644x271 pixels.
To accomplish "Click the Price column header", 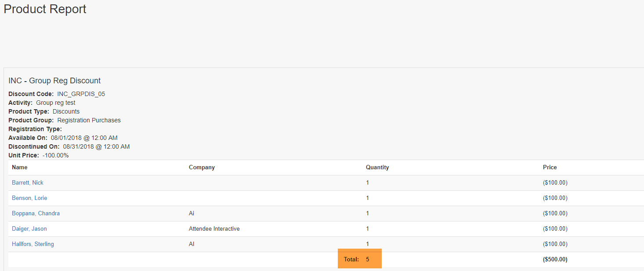I will [x=550, y=167].
